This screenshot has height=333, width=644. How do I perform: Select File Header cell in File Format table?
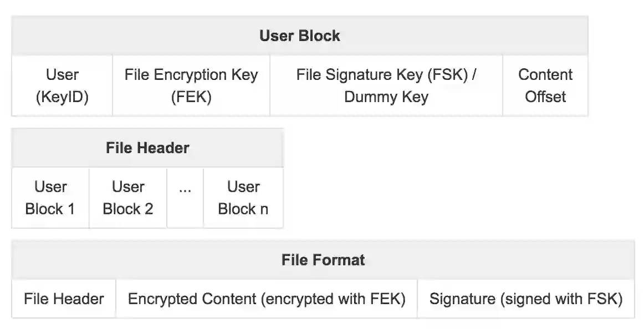tap(64, 299)
